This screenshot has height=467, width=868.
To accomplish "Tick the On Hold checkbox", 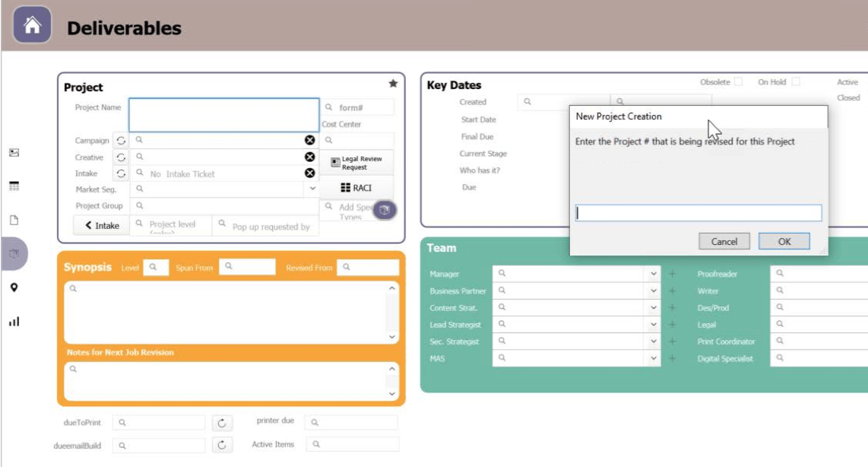I will [x=796, y=82].
